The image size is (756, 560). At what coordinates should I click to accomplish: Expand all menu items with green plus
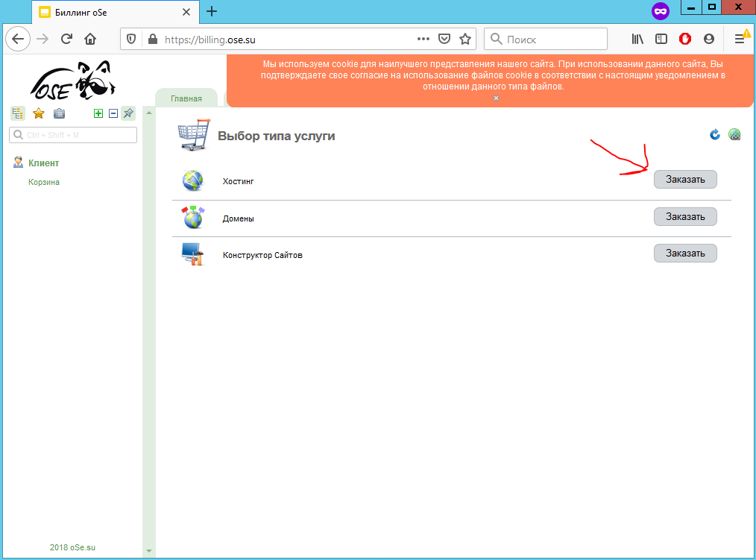coord(98,113)
